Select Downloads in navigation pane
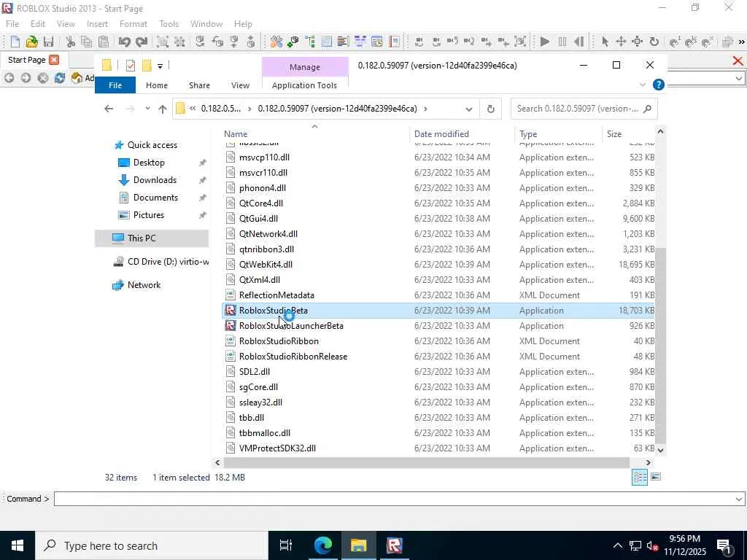Image resolution: width=747 pixels, height=560 pixels. (155, 180)
